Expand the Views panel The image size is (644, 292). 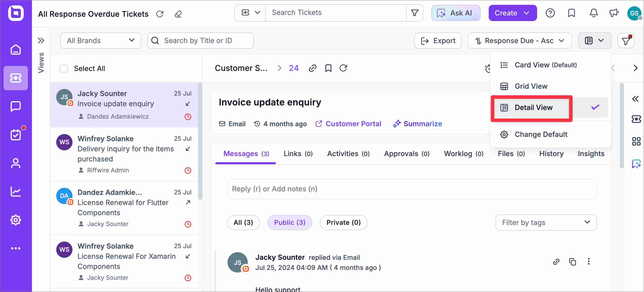pyautogui.click(x=41, y=41)
